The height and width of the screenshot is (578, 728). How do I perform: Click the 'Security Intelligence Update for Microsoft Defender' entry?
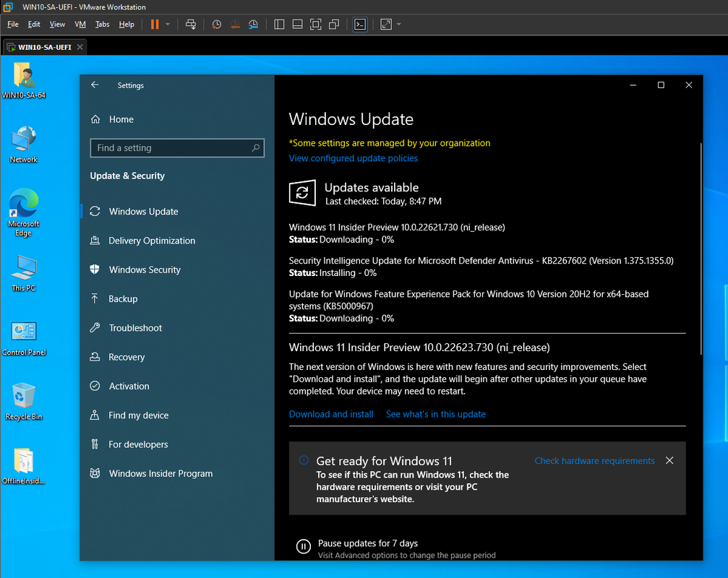(481, 267)
